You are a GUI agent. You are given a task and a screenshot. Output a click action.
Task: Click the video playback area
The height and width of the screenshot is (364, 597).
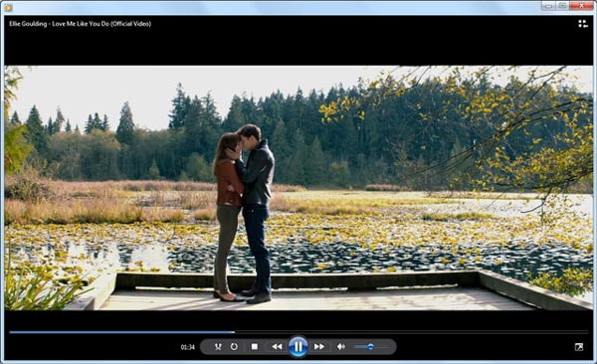click(x=298, y=188)
